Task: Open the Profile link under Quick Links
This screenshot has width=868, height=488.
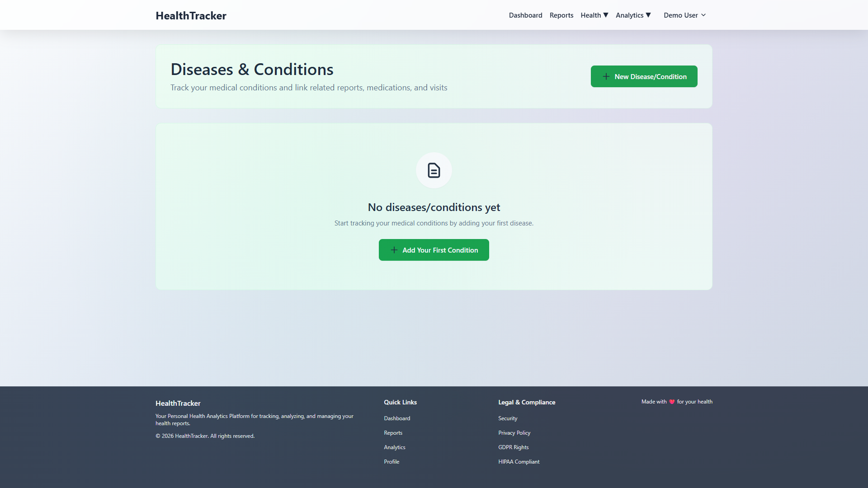Action: [392, 461]
